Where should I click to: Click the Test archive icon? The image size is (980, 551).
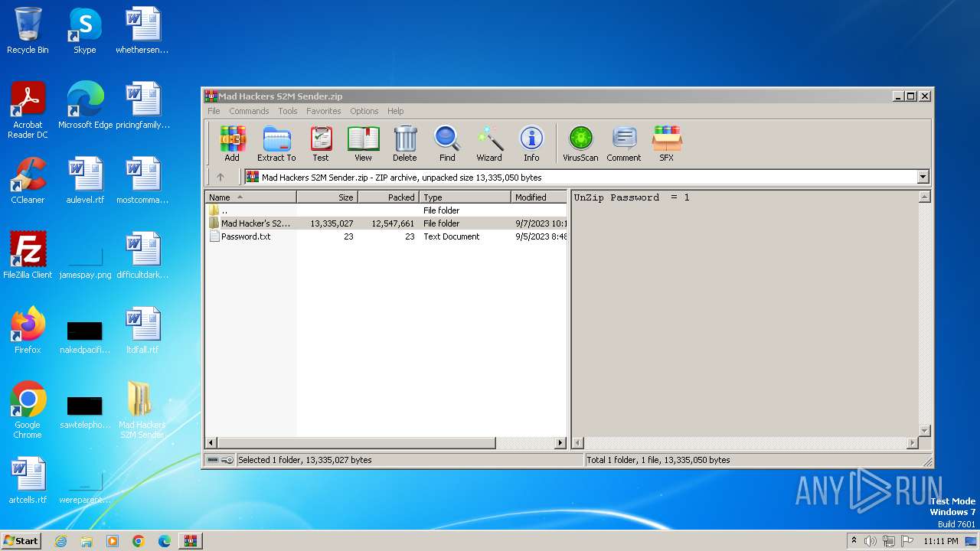pos(321,144)
